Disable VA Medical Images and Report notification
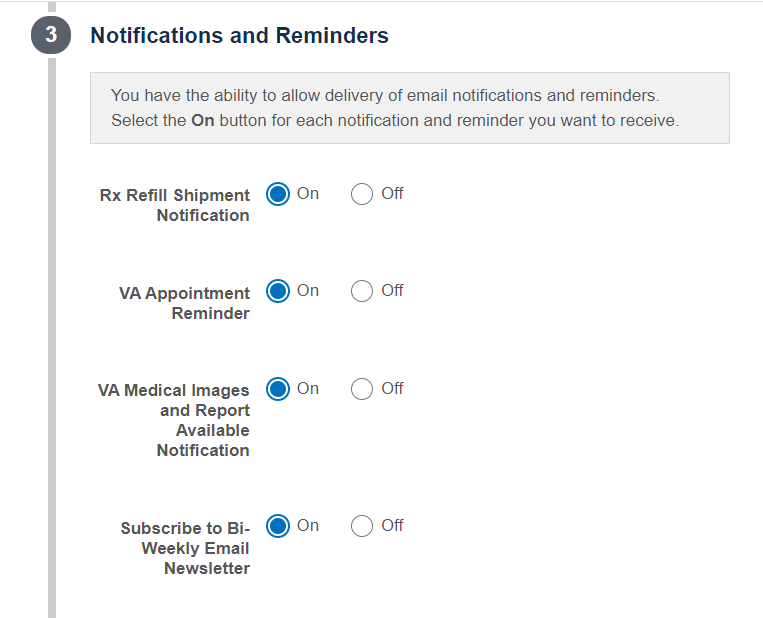This screenshot has width=763, height=618. (362, 389)
